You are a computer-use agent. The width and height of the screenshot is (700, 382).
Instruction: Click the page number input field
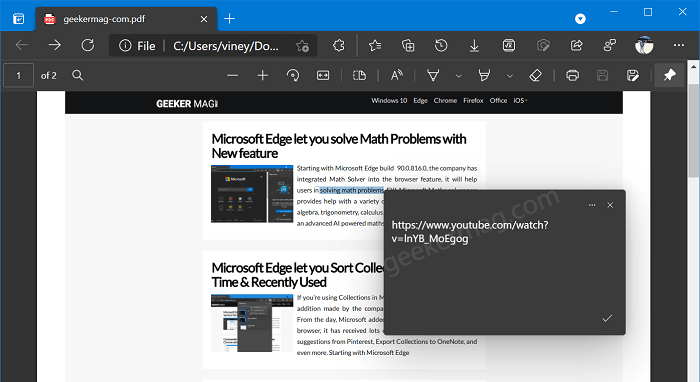pos(18,75)
